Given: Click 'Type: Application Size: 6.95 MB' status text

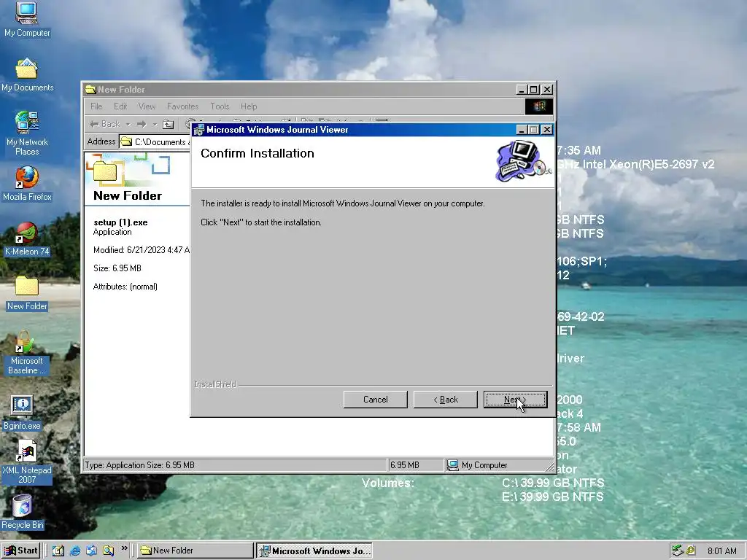Looking at the screenshot, I should point(139,465).
